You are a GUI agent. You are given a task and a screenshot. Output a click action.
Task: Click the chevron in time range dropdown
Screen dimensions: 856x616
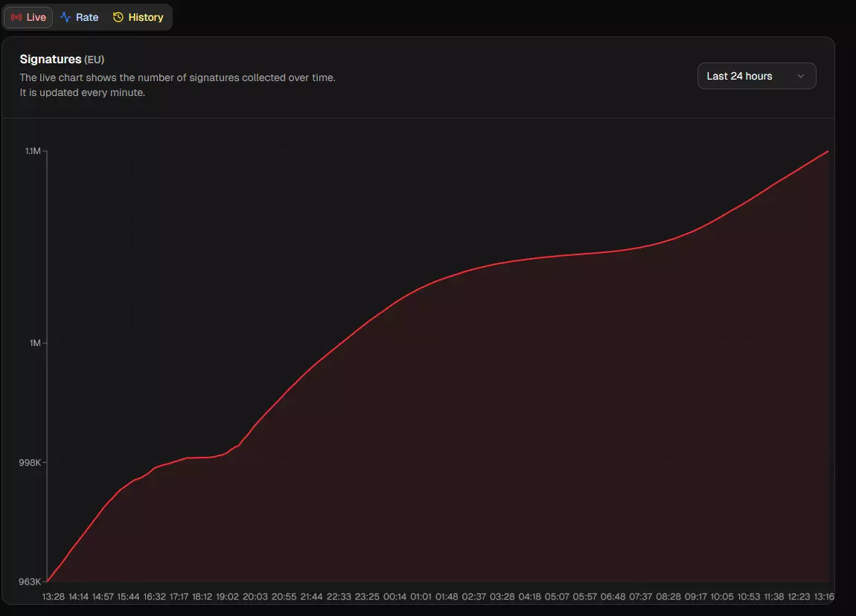(x=801, y=77)
